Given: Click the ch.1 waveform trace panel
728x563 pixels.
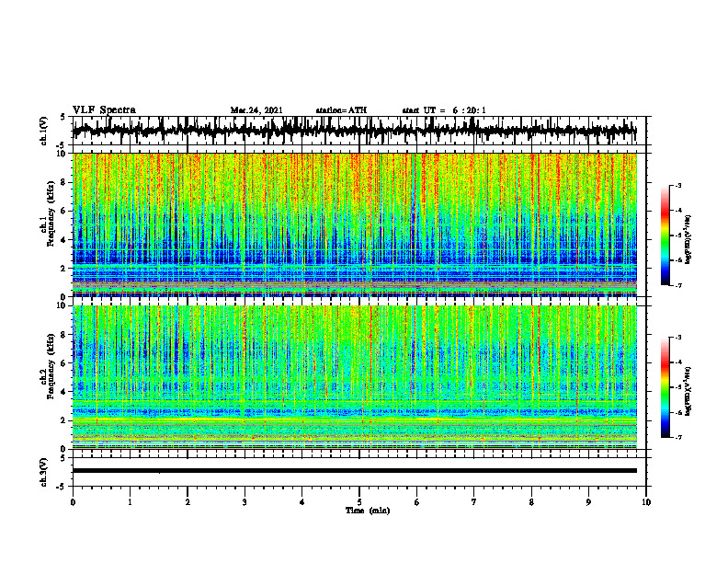Looking at the screenshot, I should [x=359, y=131].
